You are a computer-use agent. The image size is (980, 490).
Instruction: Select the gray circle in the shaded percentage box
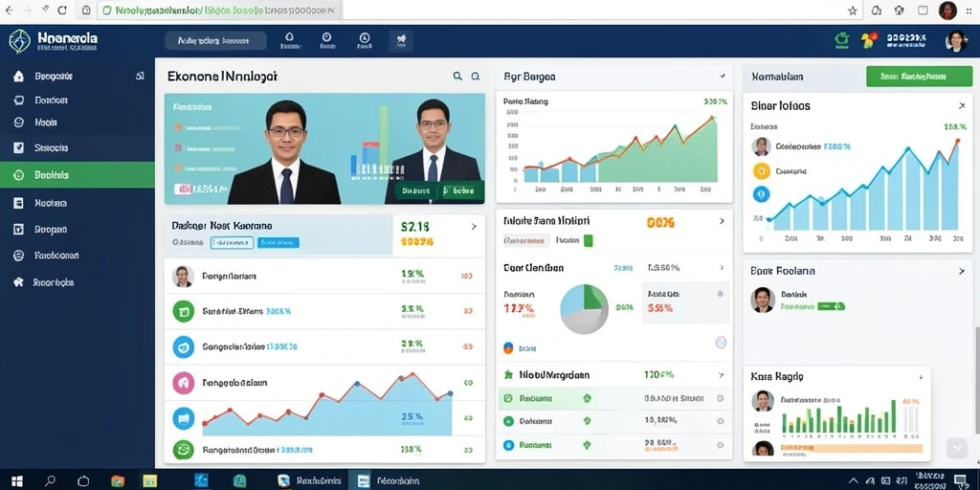pyautogui.click(x=720, y=293)
